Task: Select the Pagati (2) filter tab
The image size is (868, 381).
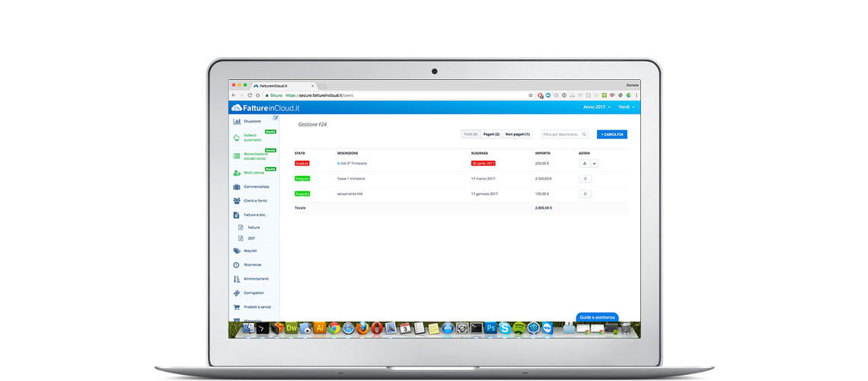Action: 491,134
